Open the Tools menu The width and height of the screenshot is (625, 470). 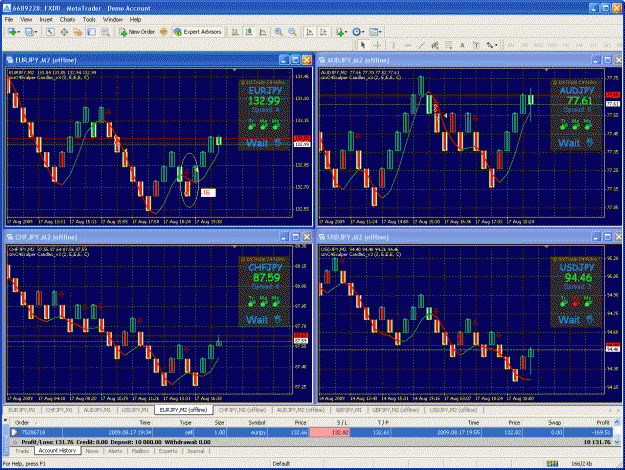point(89,20)
